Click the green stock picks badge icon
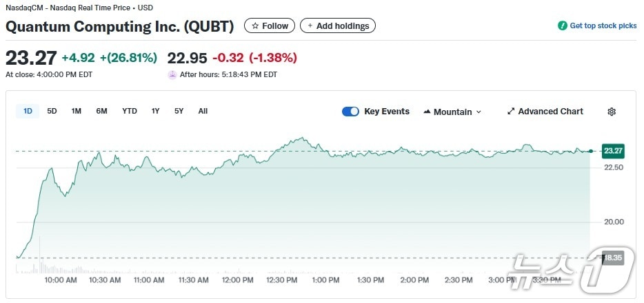 pos(563,25)
